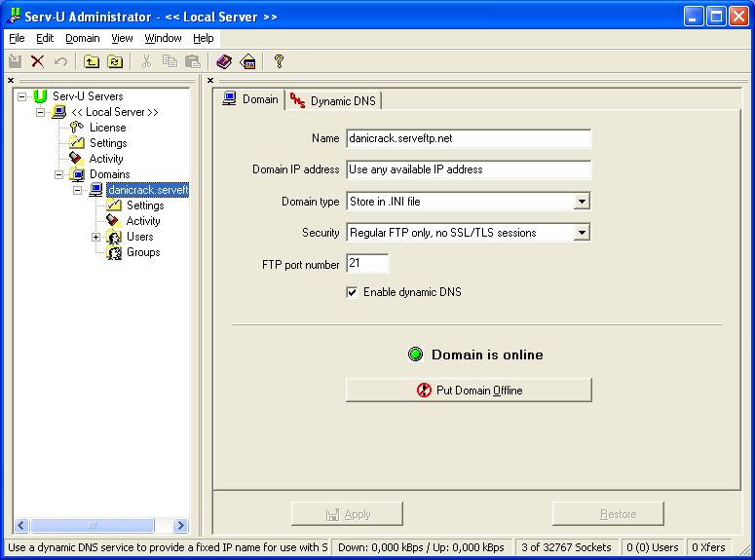This screenshot has height=560, width=755.
Task: Click the folder refresh toolbar icon
Action: pos(115,61)
